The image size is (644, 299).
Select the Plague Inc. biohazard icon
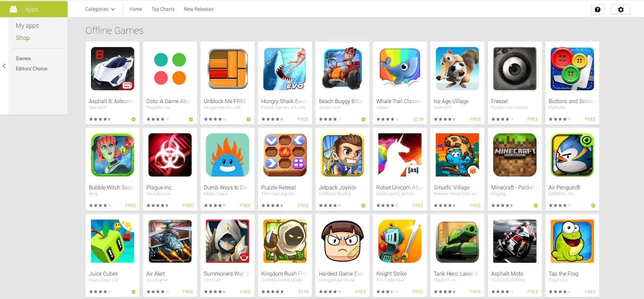[x=170, y=155]
